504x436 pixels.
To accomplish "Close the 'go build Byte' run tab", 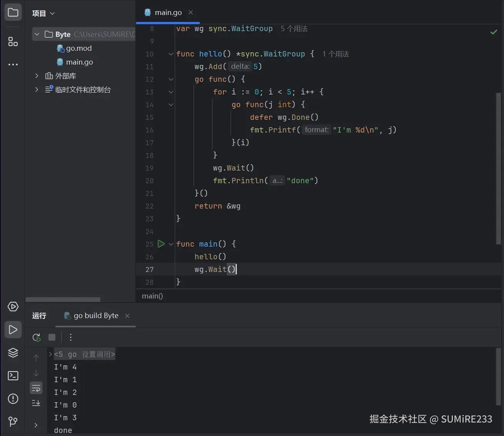I will 127,316.
